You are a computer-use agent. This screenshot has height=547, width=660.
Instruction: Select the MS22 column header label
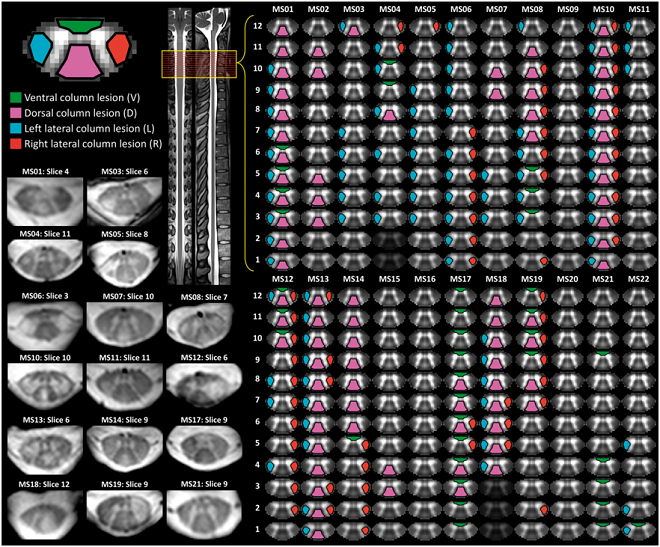(x=638, y=278)
